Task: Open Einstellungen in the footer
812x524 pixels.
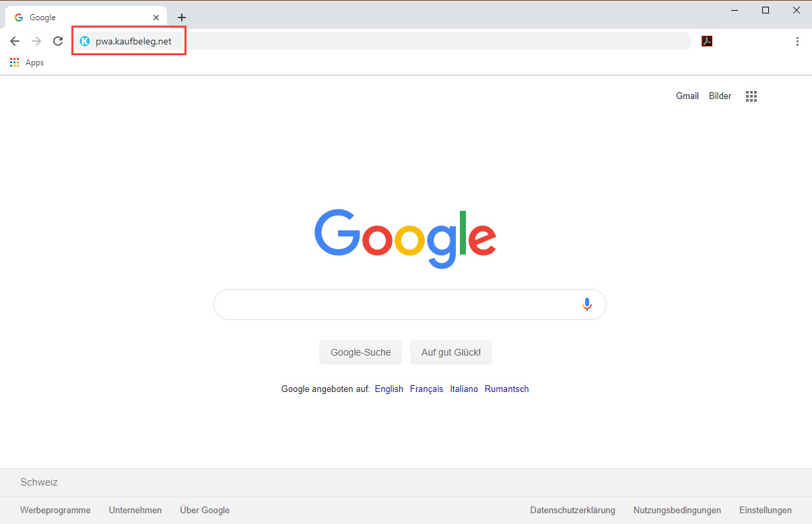Action: pyautogui.click(x=765, y=511)
